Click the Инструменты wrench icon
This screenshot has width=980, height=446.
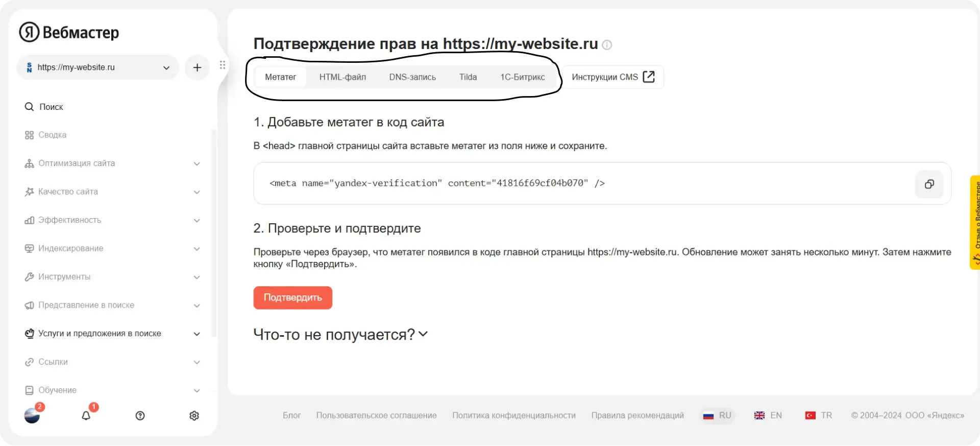click(29, 277)
